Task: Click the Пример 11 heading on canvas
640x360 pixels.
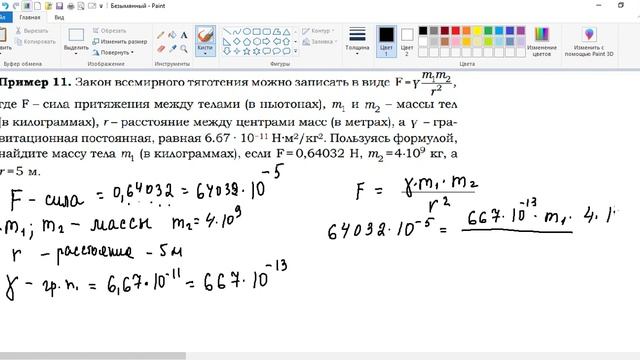Action: (36, 82)
